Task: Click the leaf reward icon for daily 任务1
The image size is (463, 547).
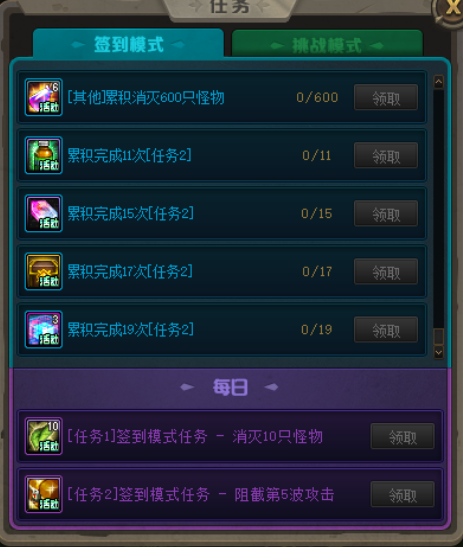Action: (x=44, y=436)
